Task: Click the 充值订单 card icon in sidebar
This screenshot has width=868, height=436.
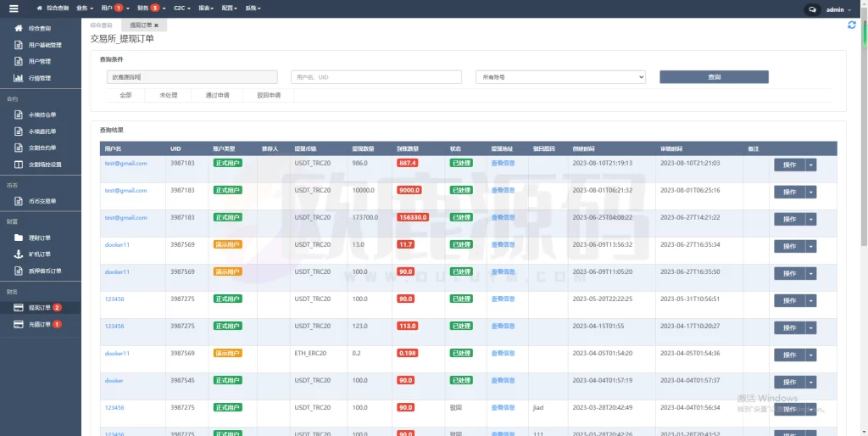Action: [19, 324]
